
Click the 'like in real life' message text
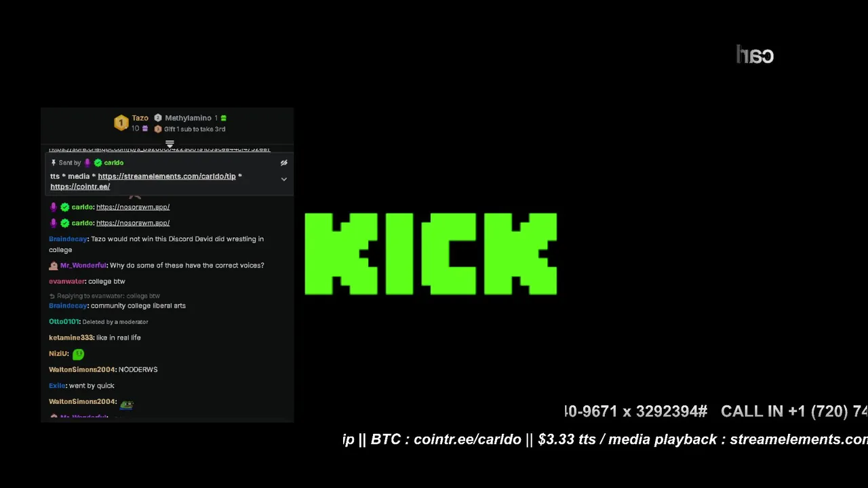point(119,338)
